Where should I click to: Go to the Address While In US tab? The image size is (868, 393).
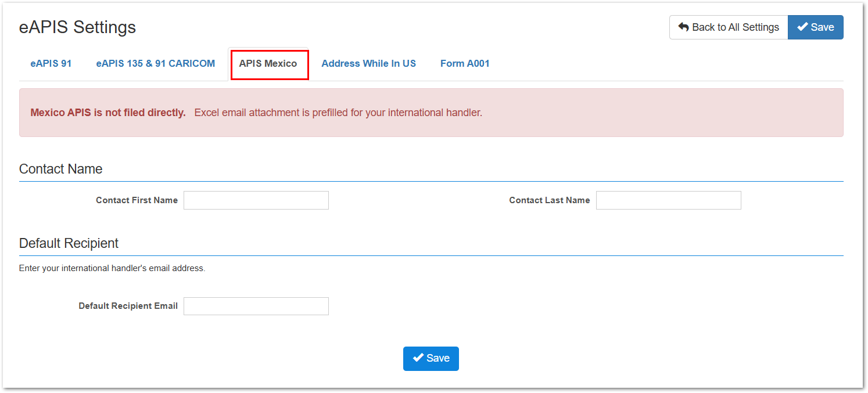coord(369,64)
